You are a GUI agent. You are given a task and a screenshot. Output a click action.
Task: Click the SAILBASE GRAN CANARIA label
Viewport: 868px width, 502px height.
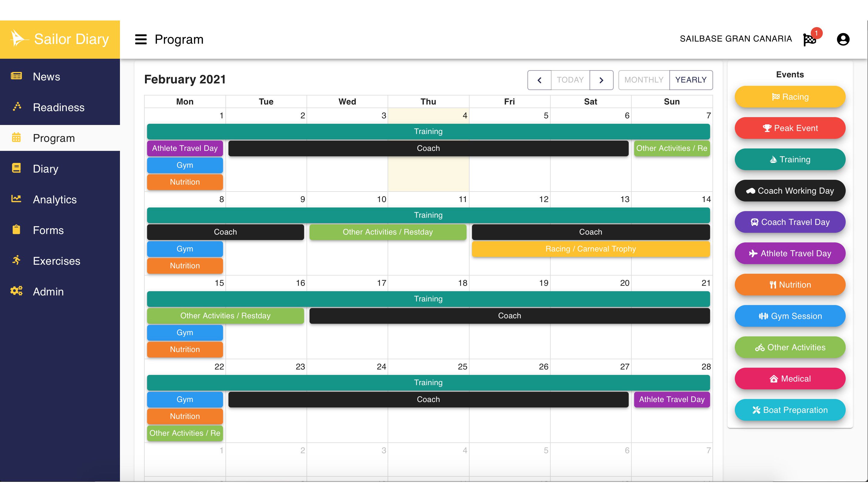[736, 39]
